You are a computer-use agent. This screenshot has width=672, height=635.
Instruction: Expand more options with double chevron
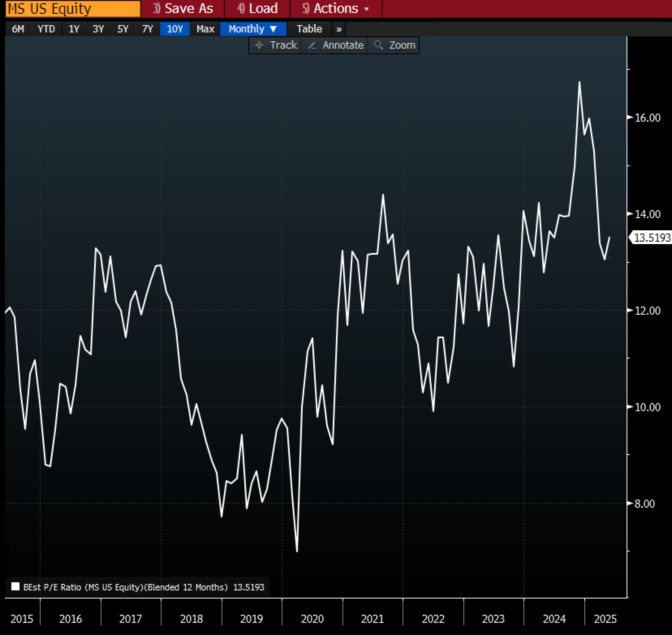(x=339, y=29)
